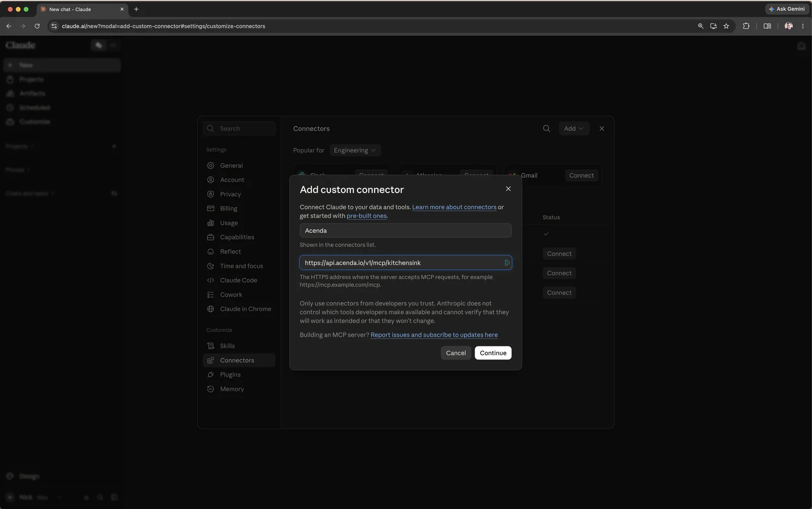The width and height of the screenshot is (812, 509).
Task: Bookmark this page with the star icon
Action: pos(726,26)
